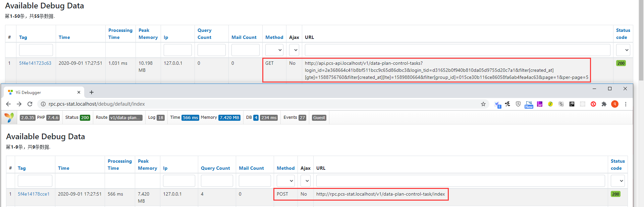Open the faded React devtools extension icon
Image resolution: width=644 pixels, height=207 pixels.
(583, 104)
